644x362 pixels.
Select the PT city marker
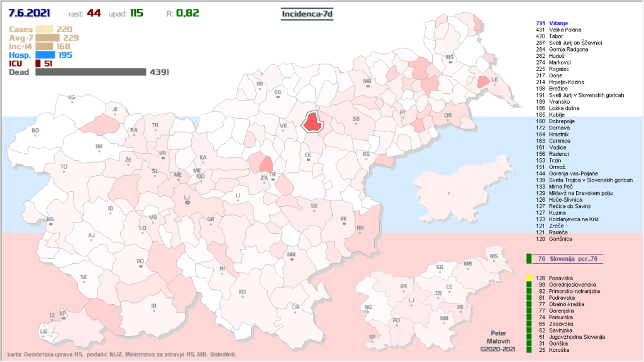coord(403,113)
